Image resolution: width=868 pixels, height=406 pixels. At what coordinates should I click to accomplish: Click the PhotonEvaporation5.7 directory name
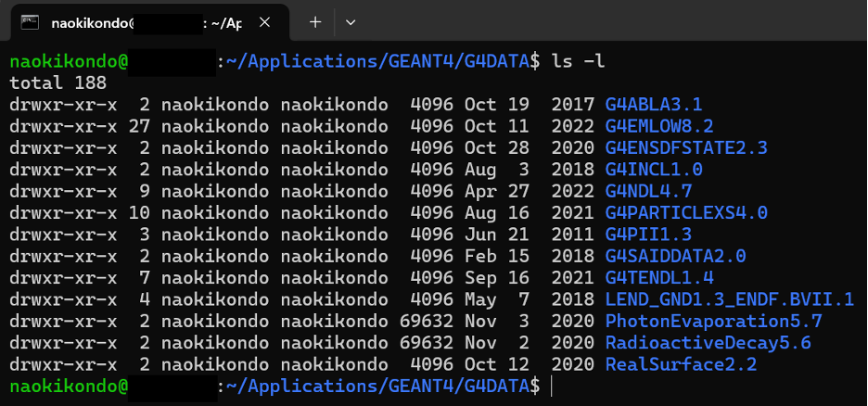click(x=713, y=322)
